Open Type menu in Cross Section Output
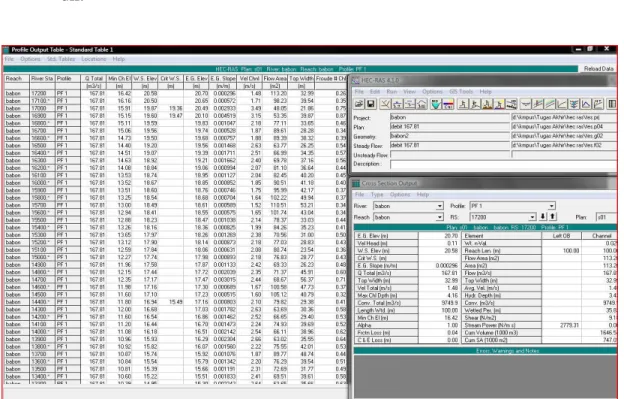The image size is (624, 399). (377, 195)
